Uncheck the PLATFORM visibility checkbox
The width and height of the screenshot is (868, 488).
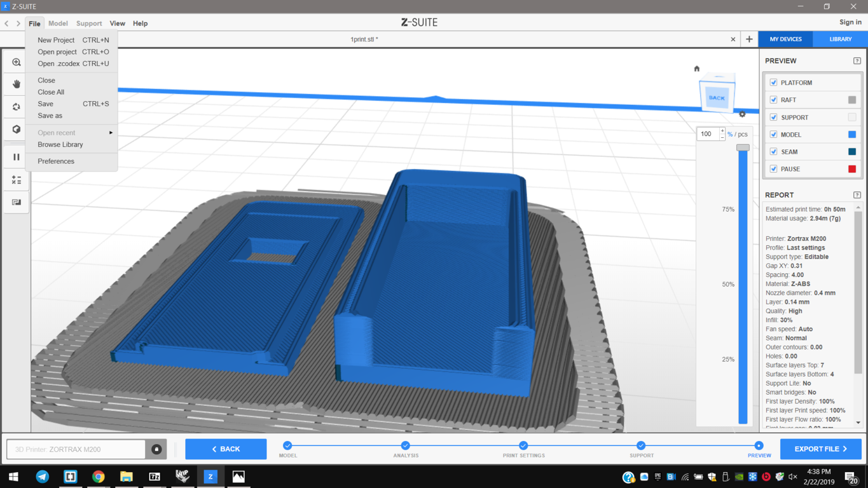(773, 83)
